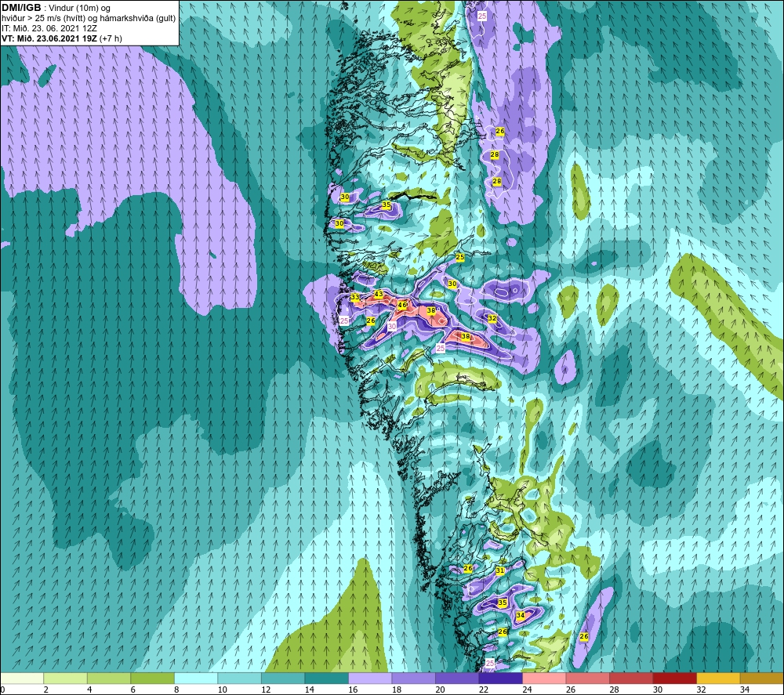The width and height of the screenshot is (784, 695).
Task: Click the yellow gust label '43'
Action: [379, 294]
